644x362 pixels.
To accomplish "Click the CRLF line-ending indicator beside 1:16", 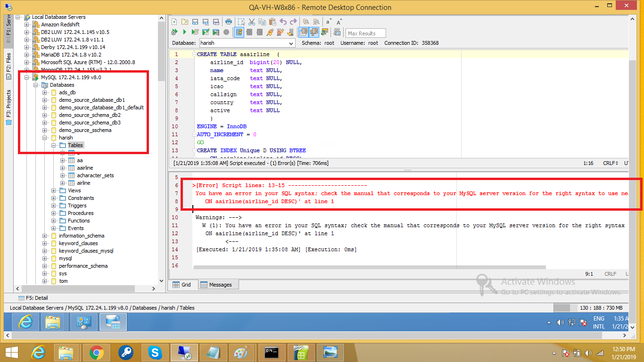I will click(611, 163).
